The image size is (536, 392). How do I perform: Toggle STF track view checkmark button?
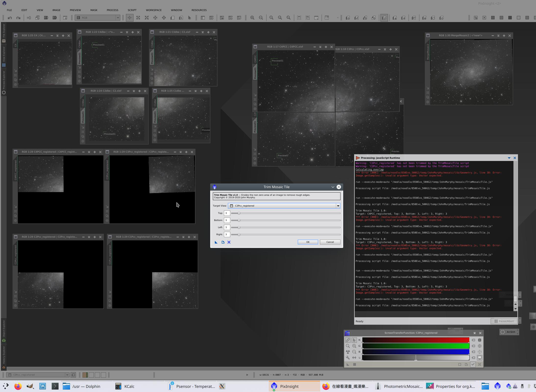point(473,364)
